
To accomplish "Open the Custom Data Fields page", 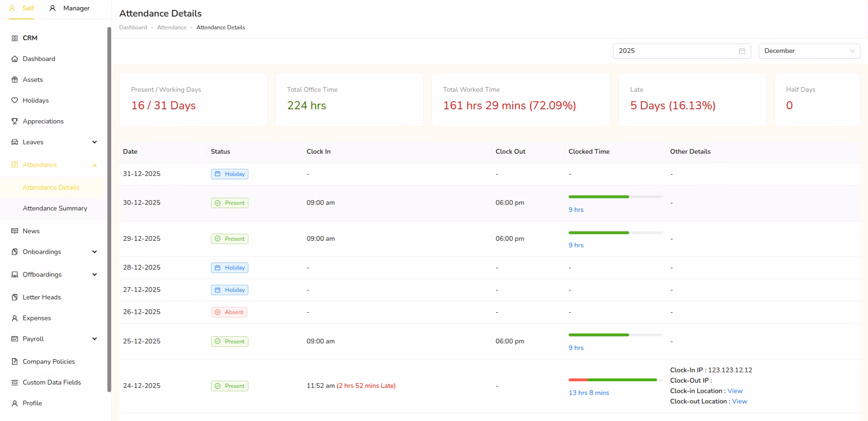I will click(x=52, y=383).
